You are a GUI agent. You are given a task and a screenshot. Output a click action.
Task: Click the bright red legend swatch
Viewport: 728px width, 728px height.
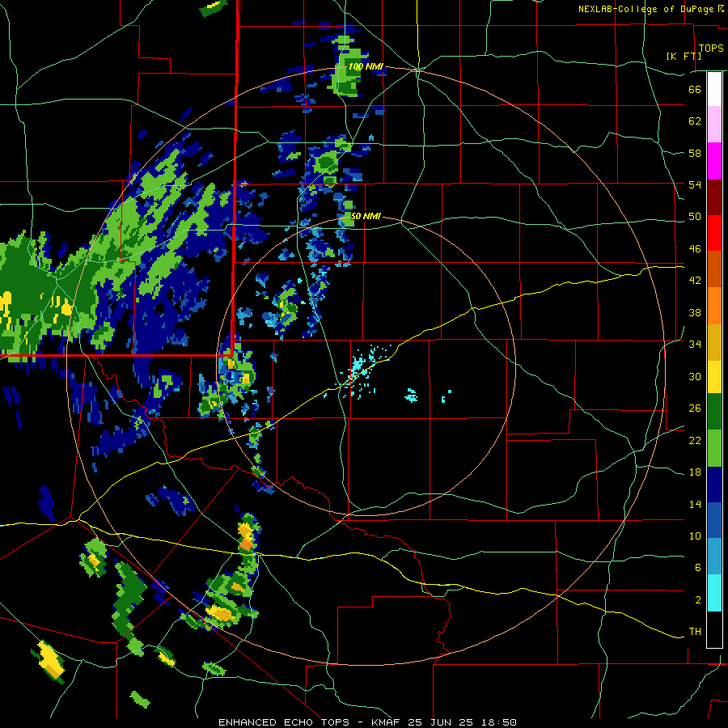click(x=714, y=234)
